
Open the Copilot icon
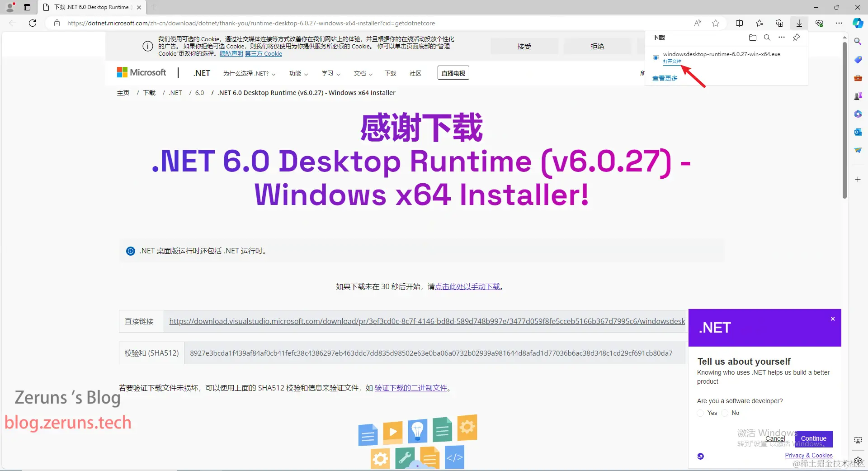tap(858, 23)
